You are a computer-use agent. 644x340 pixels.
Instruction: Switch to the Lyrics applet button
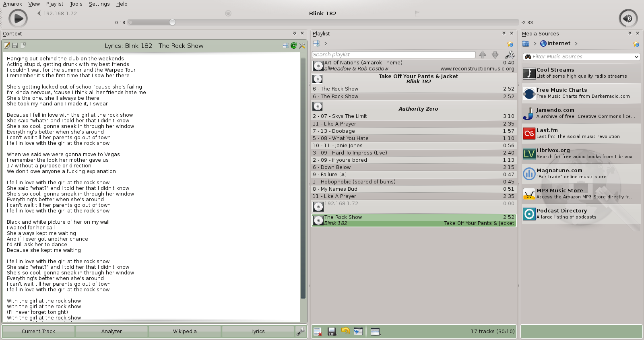coord(258,331)
